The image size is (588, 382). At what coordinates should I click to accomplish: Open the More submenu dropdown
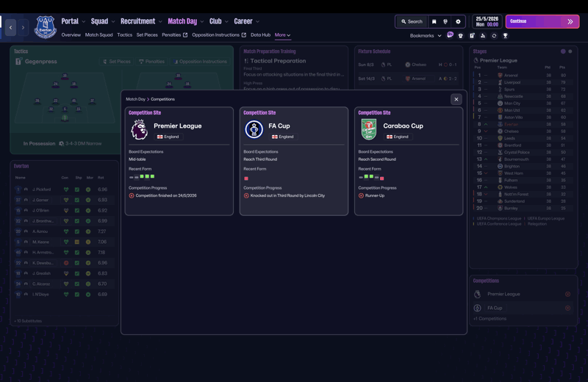282,35
